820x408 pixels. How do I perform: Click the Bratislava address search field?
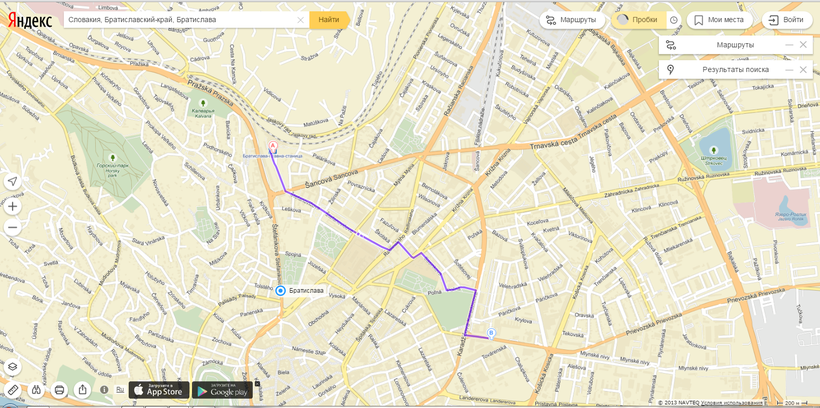[180, 20]
